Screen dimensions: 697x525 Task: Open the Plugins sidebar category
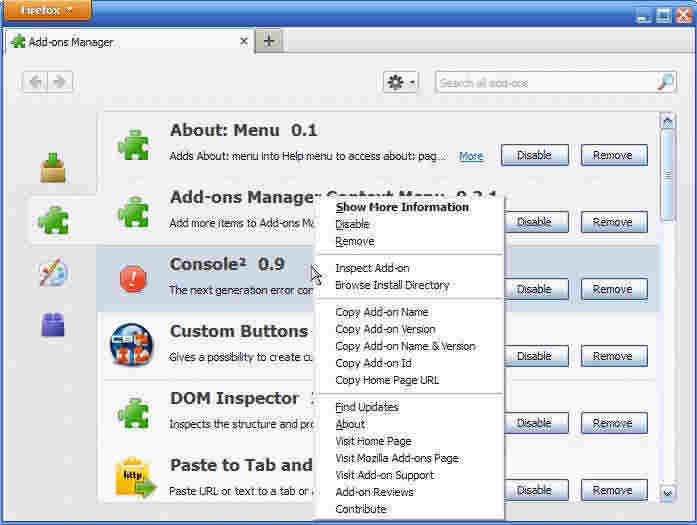(53, 325)
